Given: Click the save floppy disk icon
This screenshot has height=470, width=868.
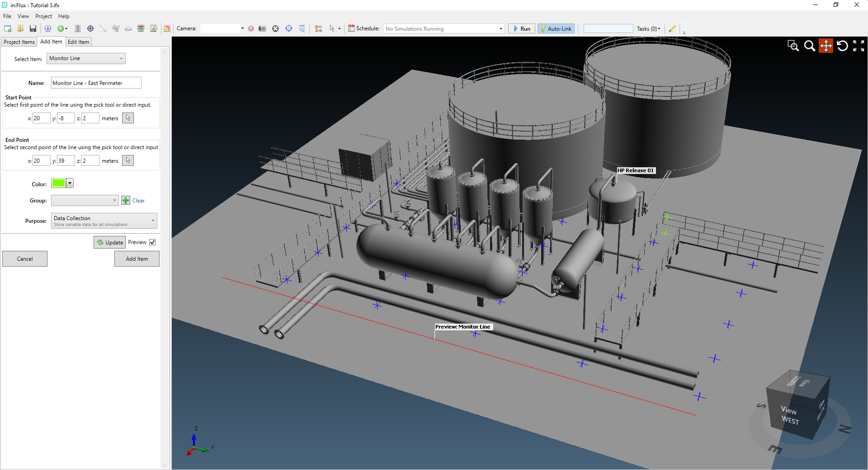Looking at the screenshot, I should tap(33, 28).
